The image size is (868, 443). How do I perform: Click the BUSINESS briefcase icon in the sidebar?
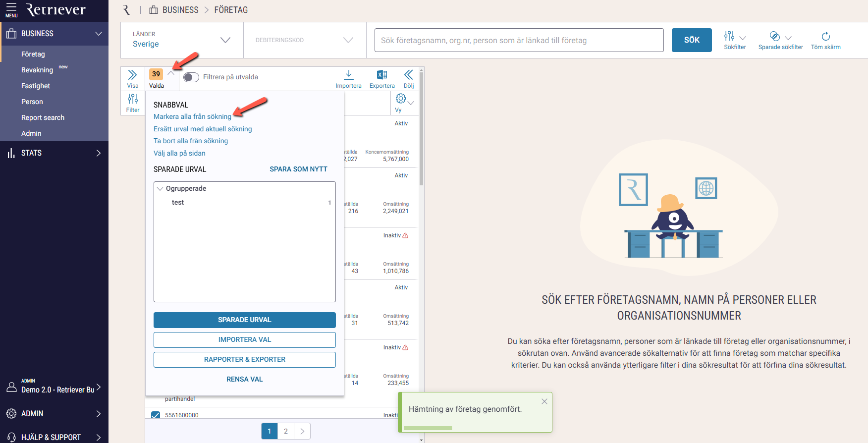click(11, 34)
